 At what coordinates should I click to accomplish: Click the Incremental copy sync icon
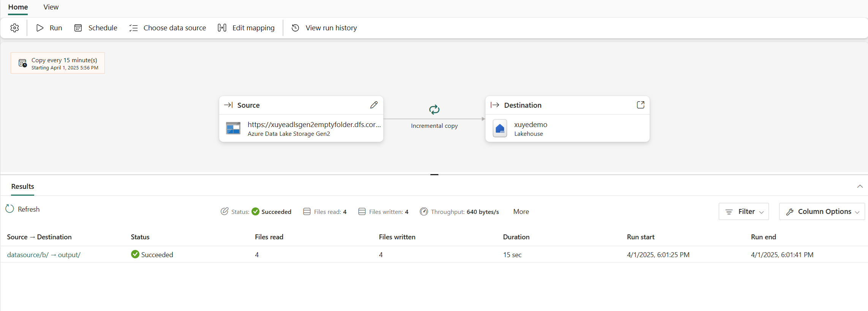tap(434, 110)
